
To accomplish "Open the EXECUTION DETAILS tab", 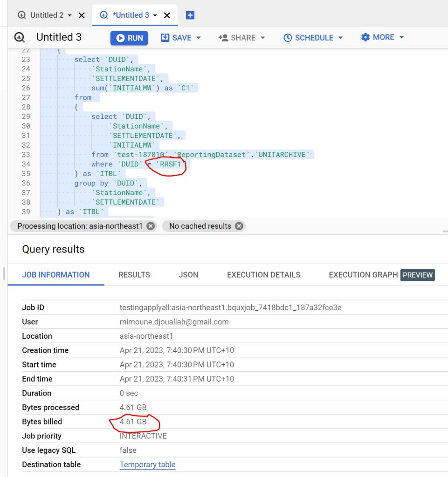I will tap(263, 275).
